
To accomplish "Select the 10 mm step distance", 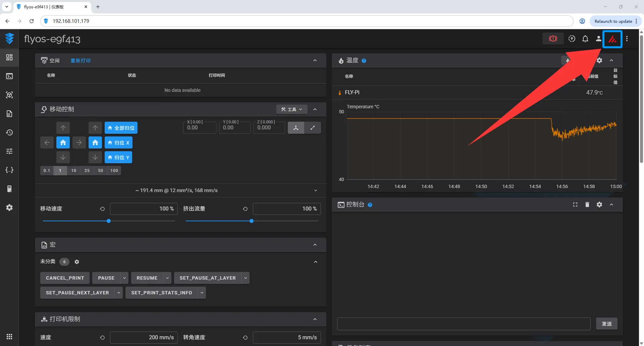I will click(x=73, y=171).
